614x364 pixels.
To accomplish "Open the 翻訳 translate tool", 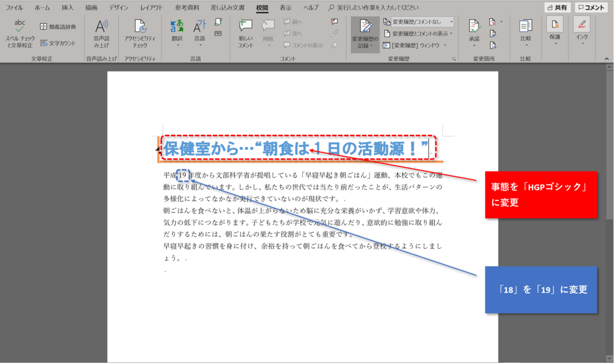I will click(177, 33).
